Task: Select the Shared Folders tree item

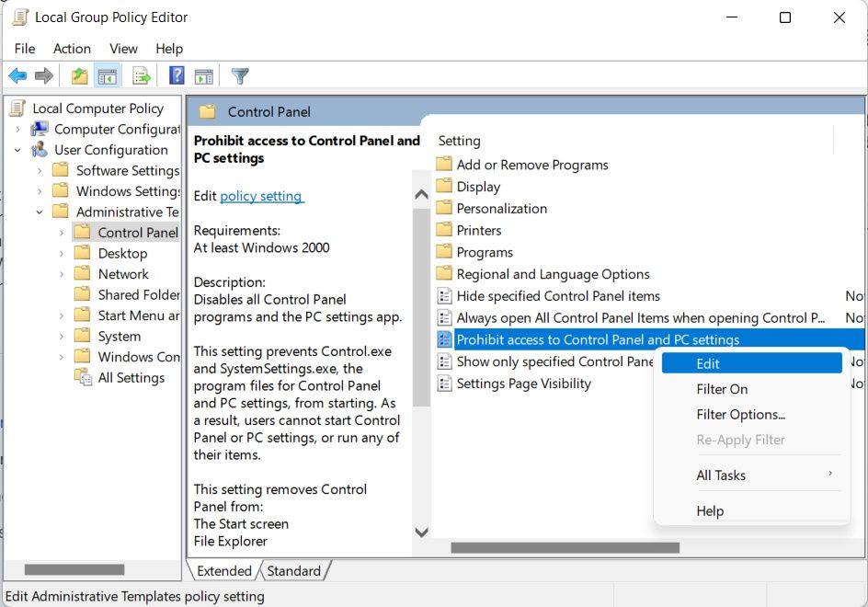Action: pyautogui.click(x=126, y=294)
